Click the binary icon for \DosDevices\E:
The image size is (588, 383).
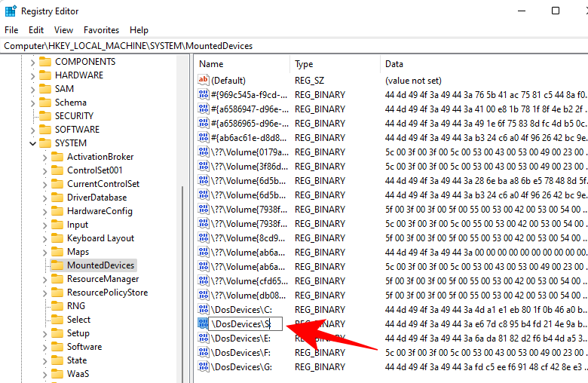pos(203,339)
